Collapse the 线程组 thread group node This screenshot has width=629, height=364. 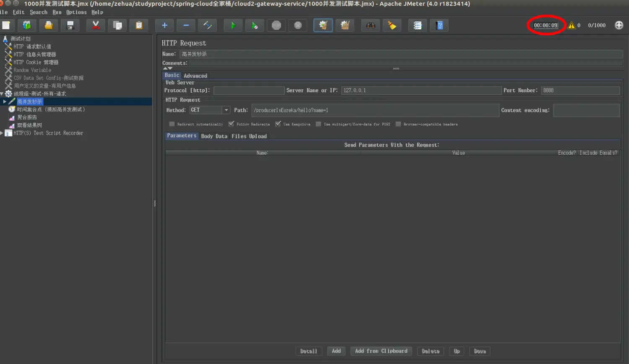click(x=2, y=94)
